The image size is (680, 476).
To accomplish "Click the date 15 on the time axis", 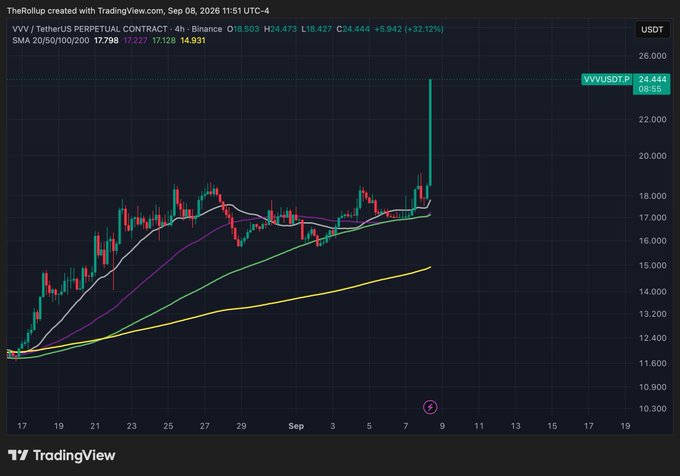I will (552, 426).
